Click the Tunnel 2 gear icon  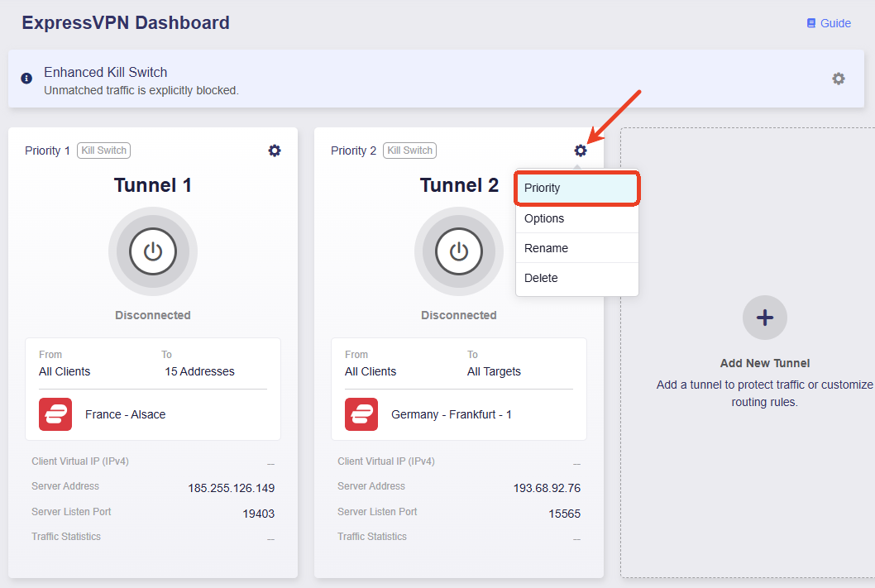click(x=581, y=151)
